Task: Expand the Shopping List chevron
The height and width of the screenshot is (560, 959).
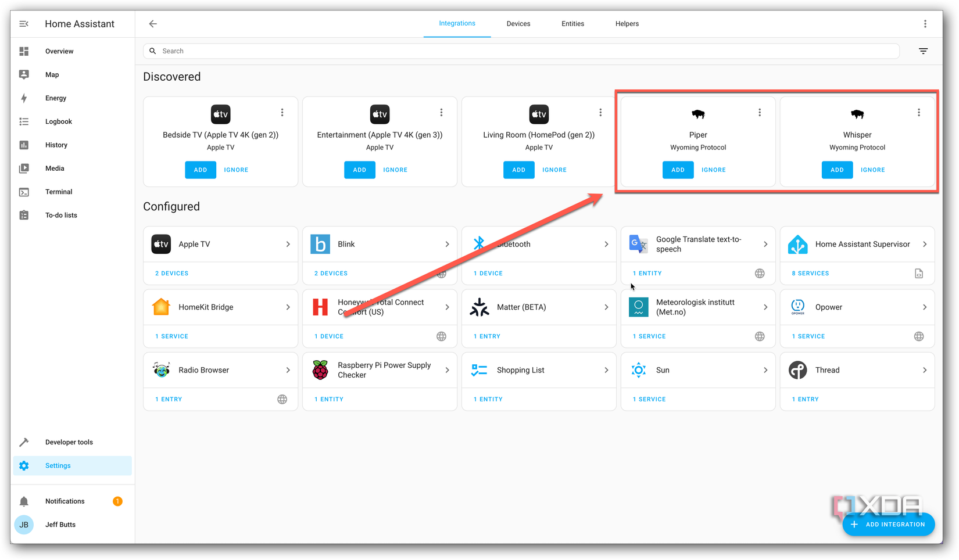Action: (x=606, y=370)
